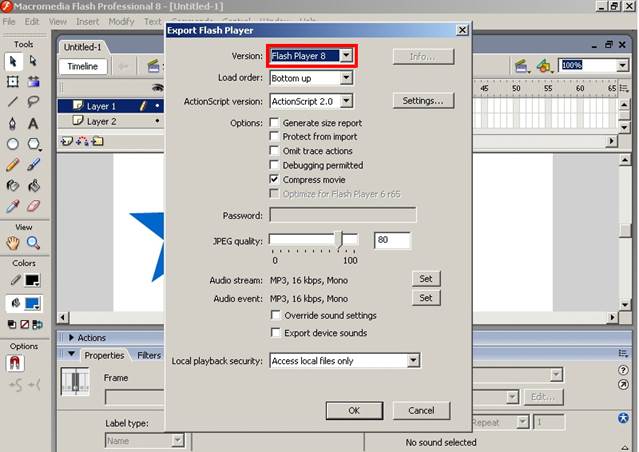
Task: Select the Pencil tool
Action: [x=13, y=165]
